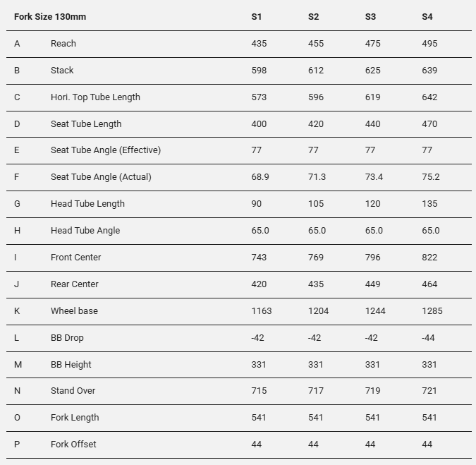Select the Stack value 612 for S2
The width and height of the screenshot is (476, 465).
[x=316, y=71]
